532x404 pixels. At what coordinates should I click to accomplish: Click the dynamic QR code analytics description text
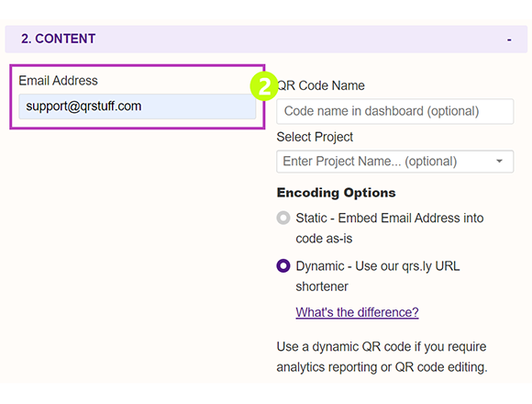coord(382,357)
